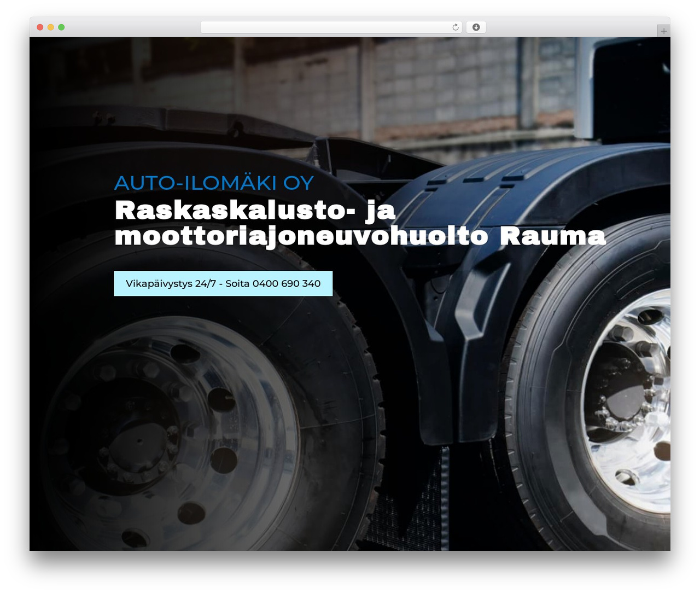
Task: Close the window with red button
Action: (x=40, y=27)
